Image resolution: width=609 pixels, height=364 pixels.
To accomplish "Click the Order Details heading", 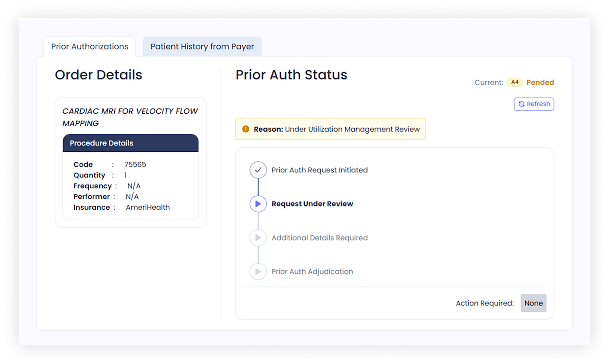I will pos(98,75).
